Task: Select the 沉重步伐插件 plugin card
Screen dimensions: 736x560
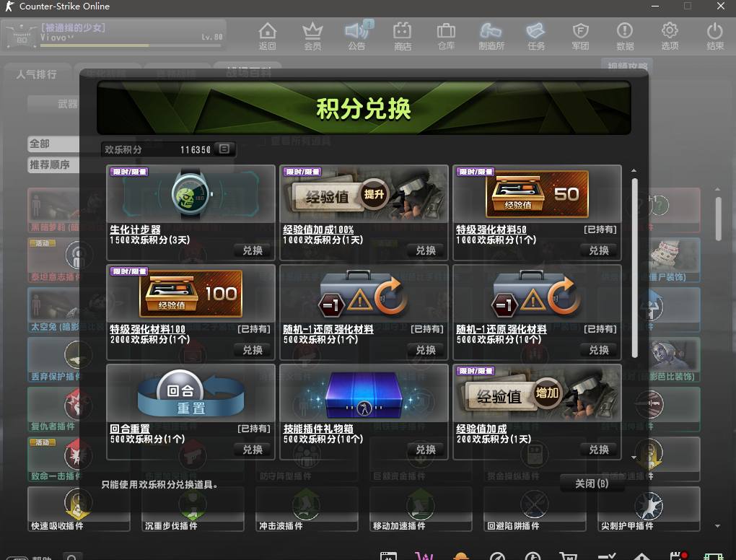Action: pos(193,509)
